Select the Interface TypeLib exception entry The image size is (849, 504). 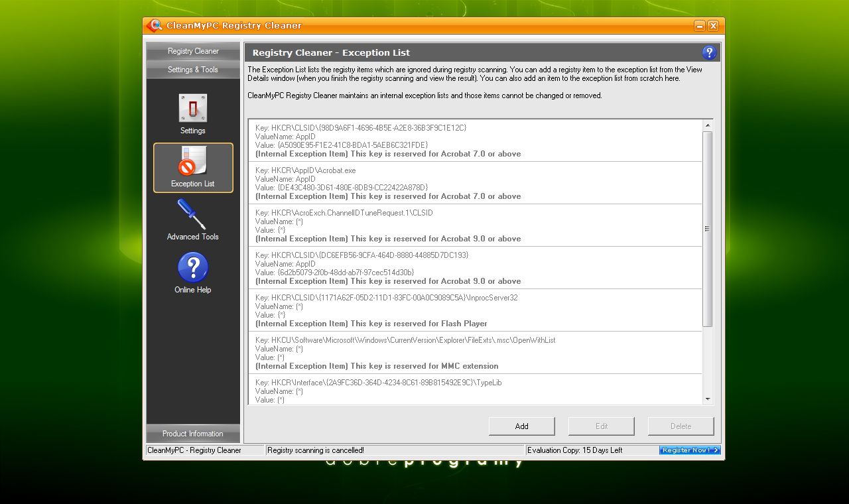tap(476, 390)
